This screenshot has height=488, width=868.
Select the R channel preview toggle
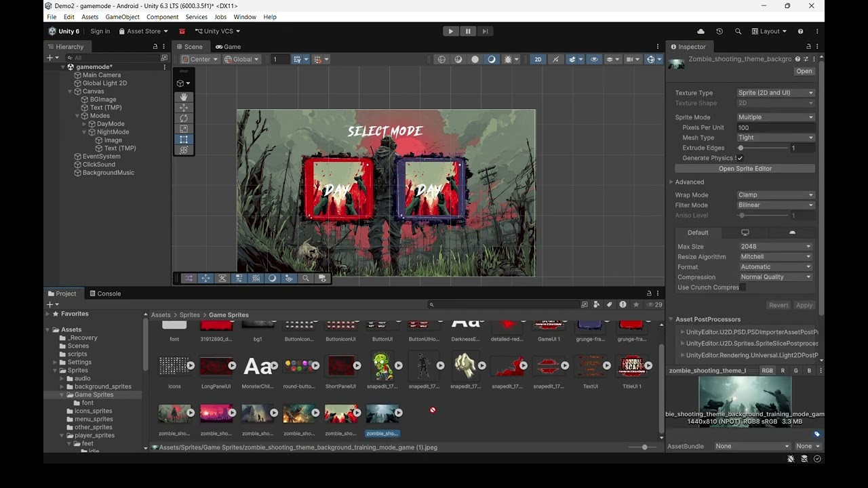(x=783, y=371)
